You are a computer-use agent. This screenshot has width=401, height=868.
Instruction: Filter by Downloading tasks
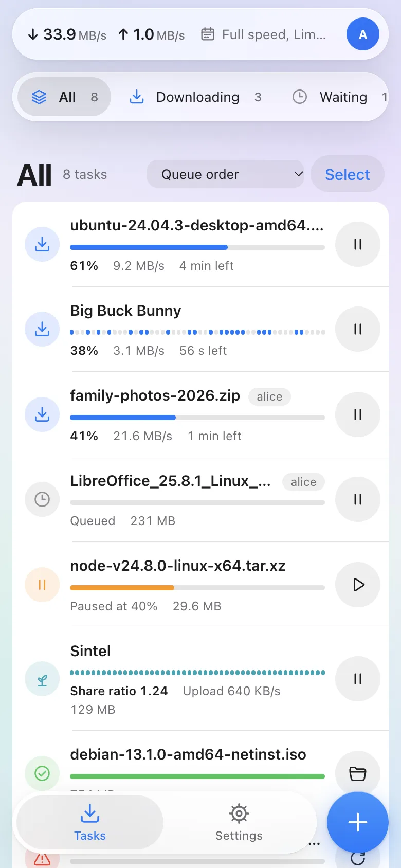point(195,97)
